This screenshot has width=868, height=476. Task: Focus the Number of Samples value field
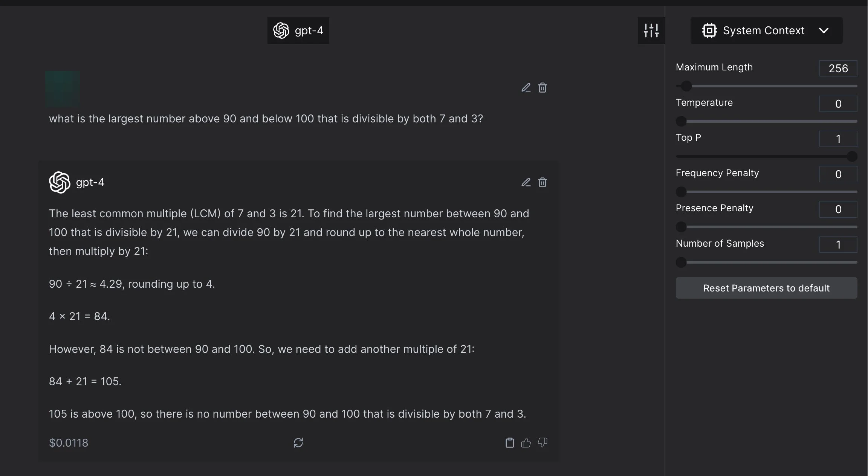click(x=838, y=244)
